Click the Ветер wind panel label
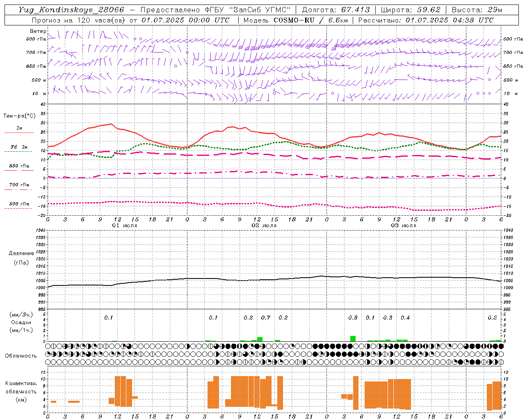 (x=38, y=31)
